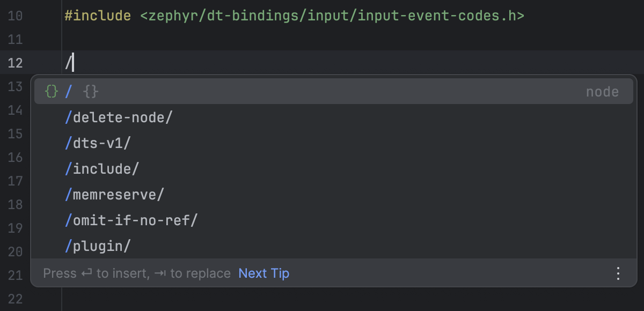The image size is (644, 311).
Task: Click the green braces node icon
Action: pos(51,92)
